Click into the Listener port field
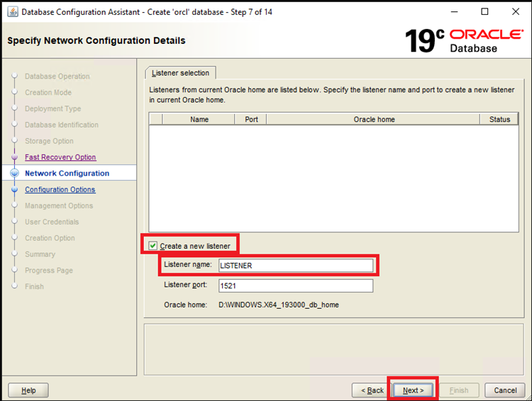The height and width of the screenshot is (401, 532). pos(296,286)
